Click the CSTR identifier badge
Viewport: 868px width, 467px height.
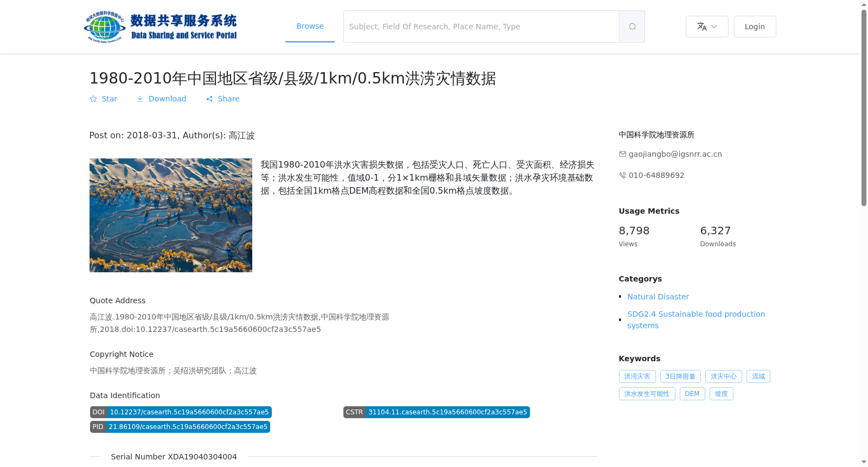pyautogui.click(x=437, y=412)
